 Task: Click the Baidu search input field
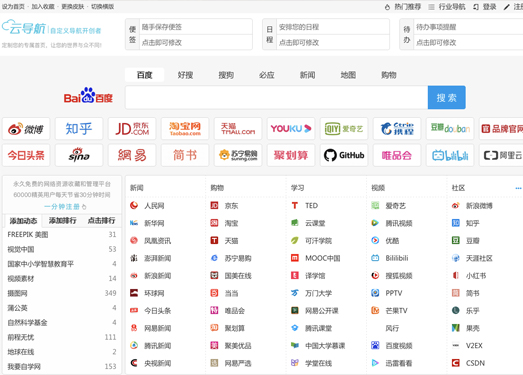tap(277, 98)
